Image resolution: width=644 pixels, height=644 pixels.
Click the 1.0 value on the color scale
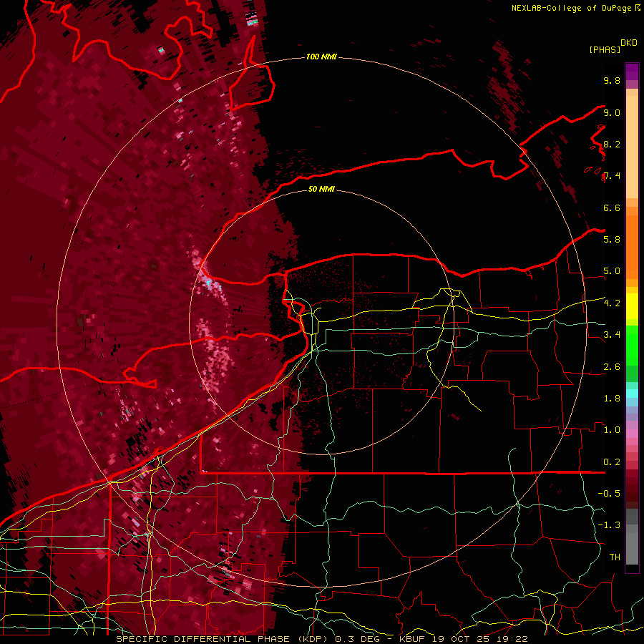tap(612, 430)
